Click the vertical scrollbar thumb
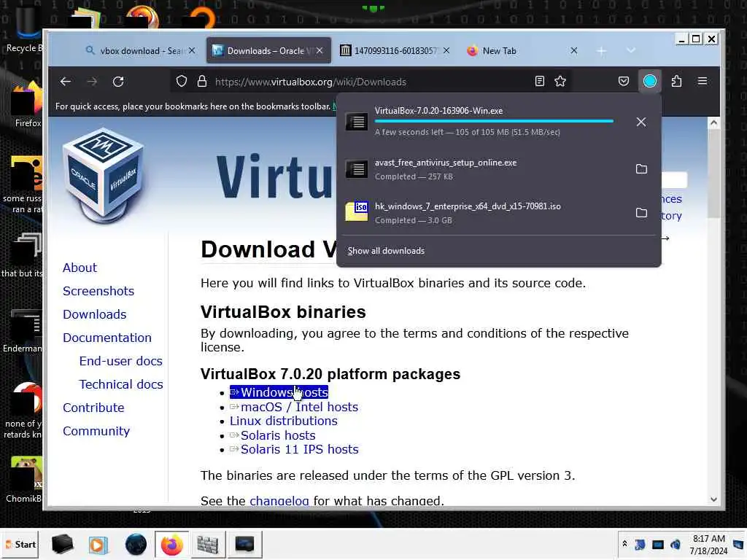Image resolution: width=747 pixels, height=560 pixels. click(x=713, y=174)
